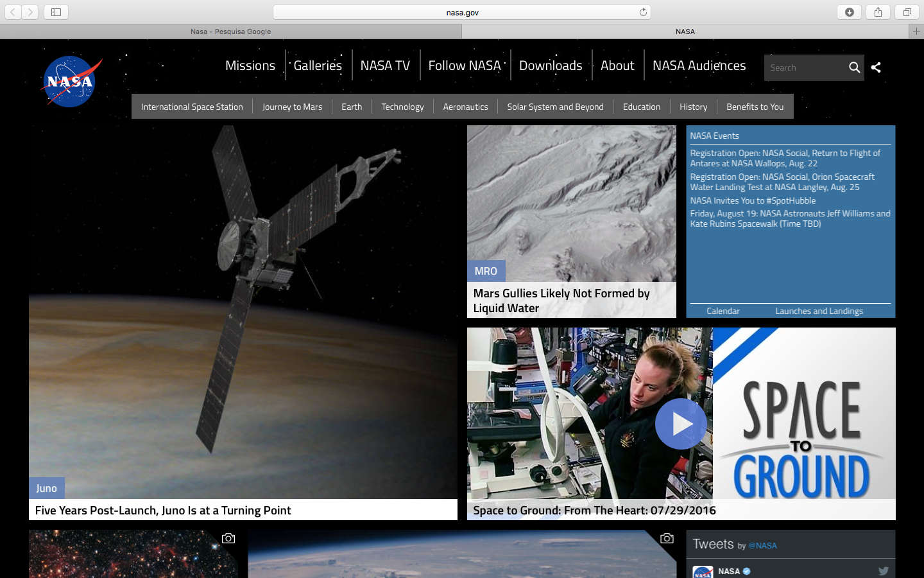Viewport: 924px width, 578px height.
Task: Click the NASA account name in Tweets
Action: click(729, 571)
